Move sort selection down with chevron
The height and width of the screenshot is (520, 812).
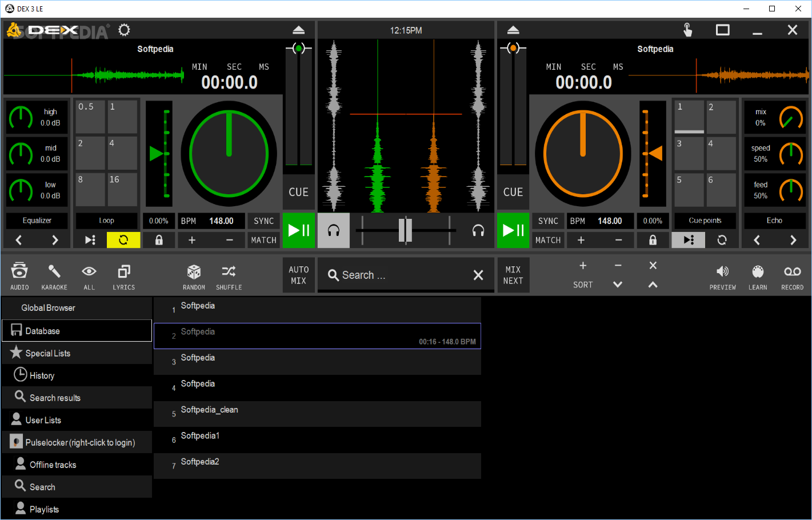click(618, 284)
